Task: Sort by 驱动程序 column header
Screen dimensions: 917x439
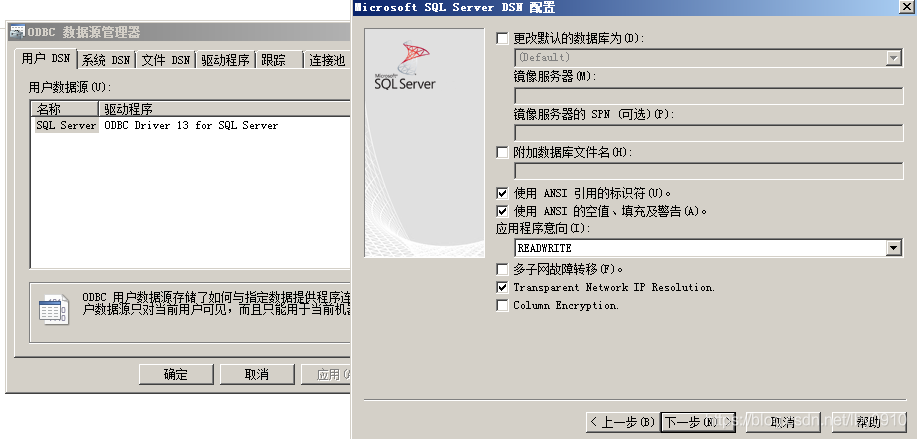Action: [224, 109]
